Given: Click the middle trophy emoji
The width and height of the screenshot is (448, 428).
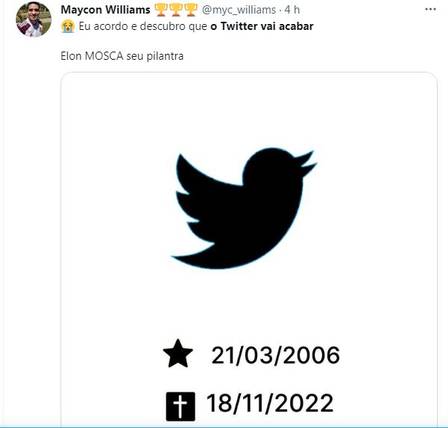Looking at the screenshot, I should click(176, 10).
